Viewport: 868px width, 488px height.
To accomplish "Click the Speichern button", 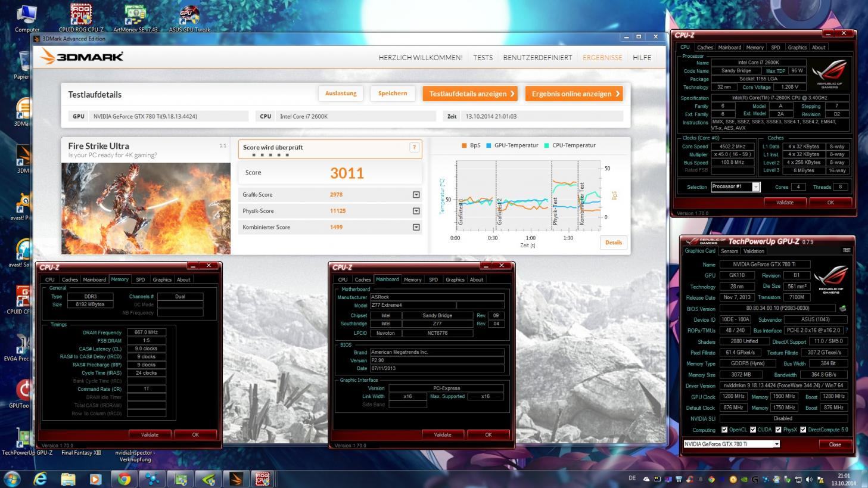I will (x=393, y=94).
